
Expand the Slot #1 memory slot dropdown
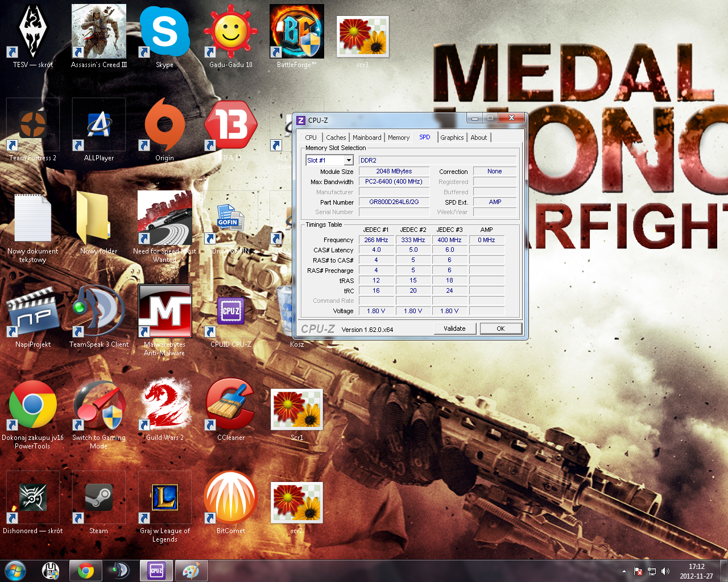(x=349, y=160)
